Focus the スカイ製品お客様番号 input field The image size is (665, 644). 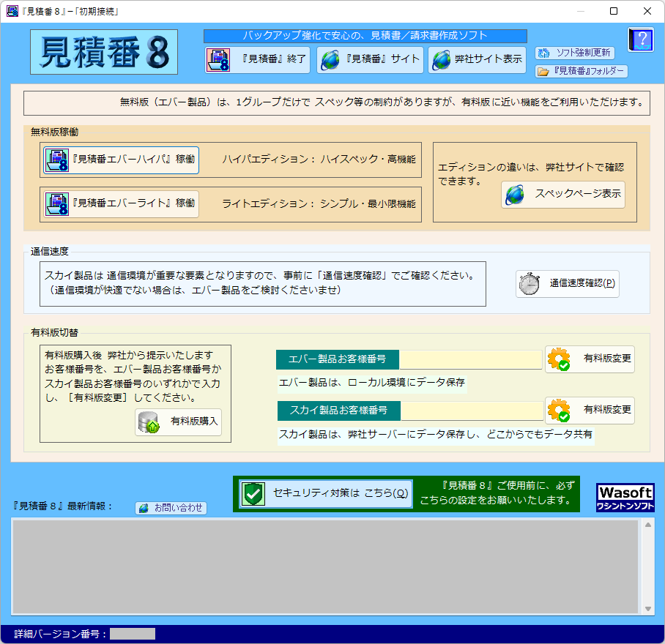coord(472,411)
